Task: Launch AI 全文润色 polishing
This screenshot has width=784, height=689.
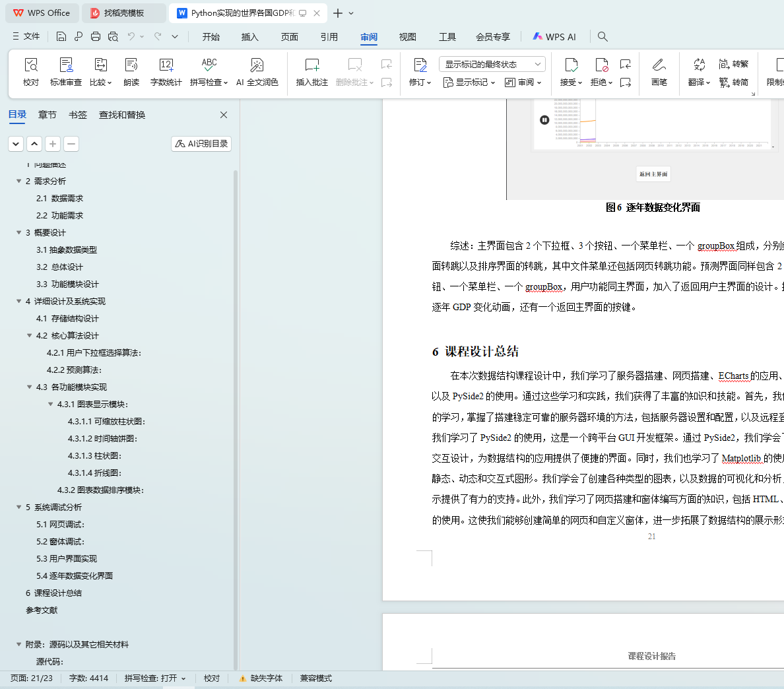Action: tap(257, 72)
